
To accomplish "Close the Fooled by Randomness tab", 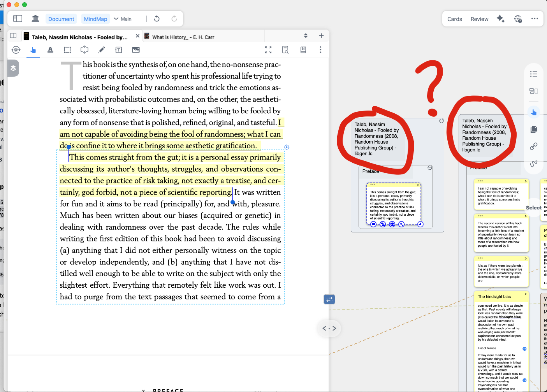I will coord(137,36).
